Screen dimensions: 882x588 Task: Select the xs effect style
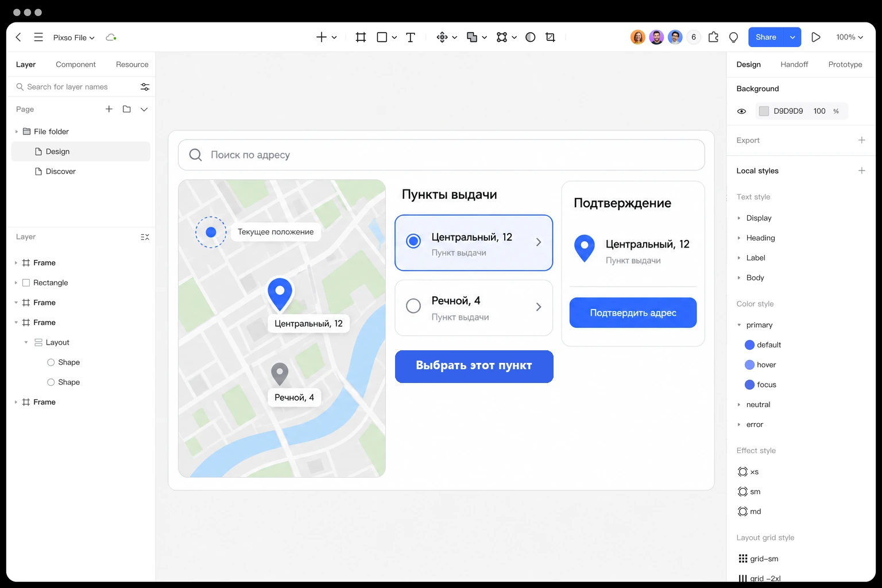pos(748,472)
